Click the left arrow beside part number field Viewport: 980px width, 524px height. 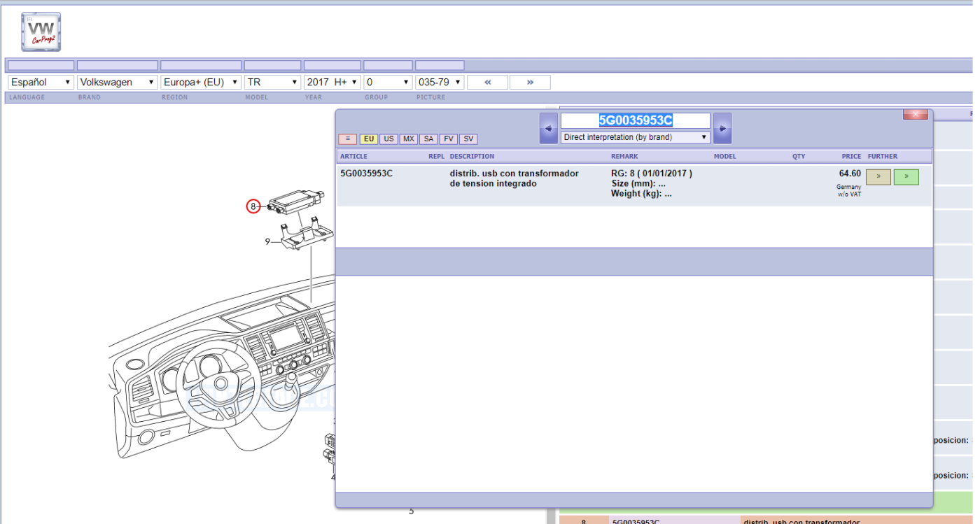549,128
